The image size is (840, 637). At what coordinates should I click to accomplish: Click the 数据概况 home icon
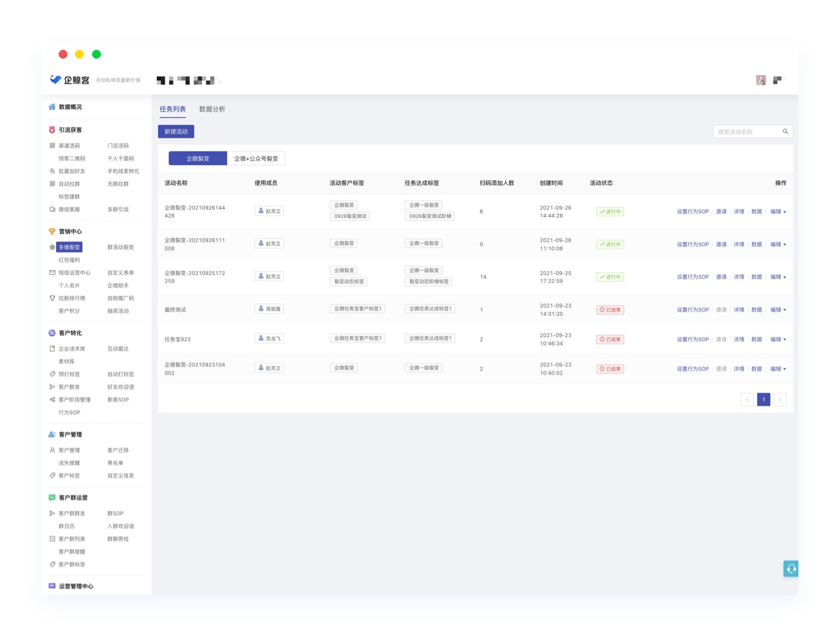52,107
